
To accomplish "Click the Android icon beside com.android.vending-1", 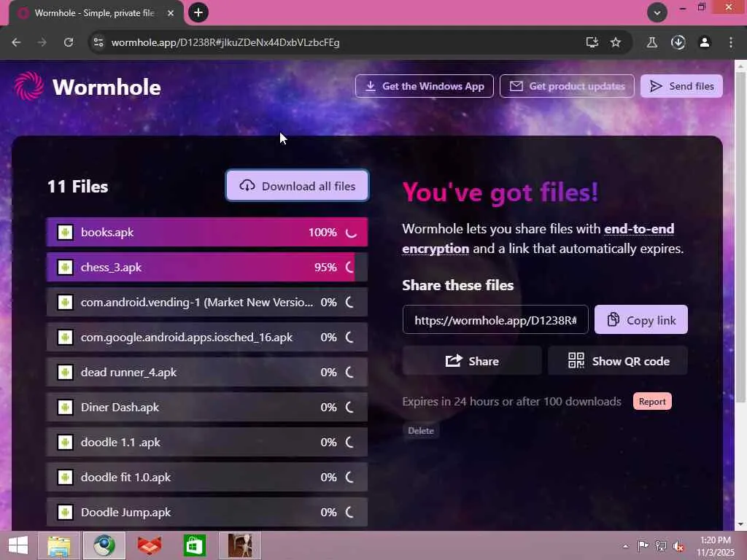I will tap(65, 303).
